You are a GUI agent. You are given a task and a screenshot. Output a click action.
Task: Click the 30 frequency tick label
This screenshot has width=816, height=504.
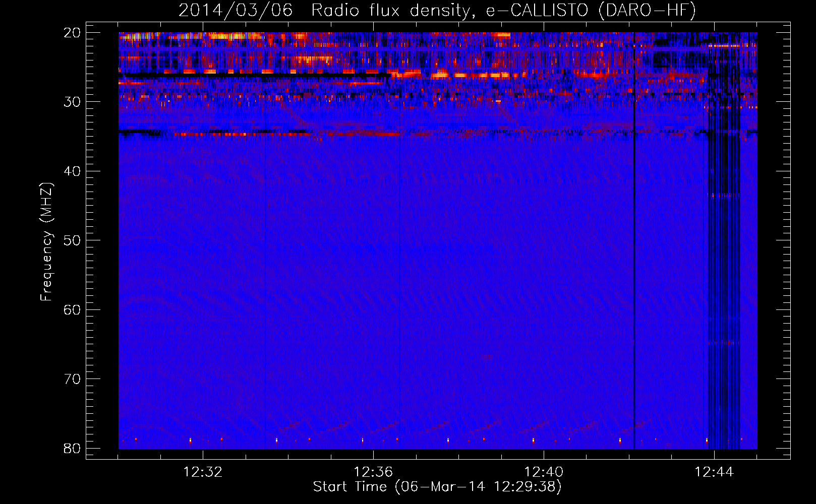pos(72,102)
